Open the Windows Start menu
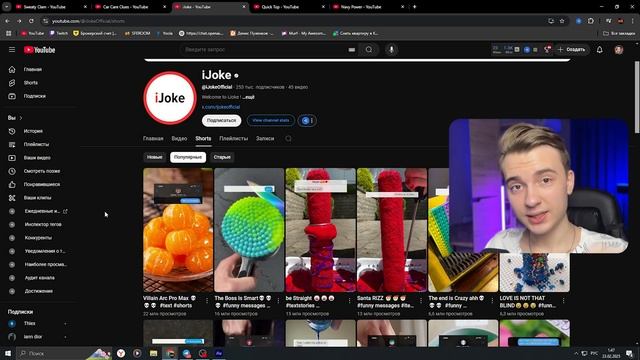This screenshot has height=360, width=640. click(x=8, y=353)
